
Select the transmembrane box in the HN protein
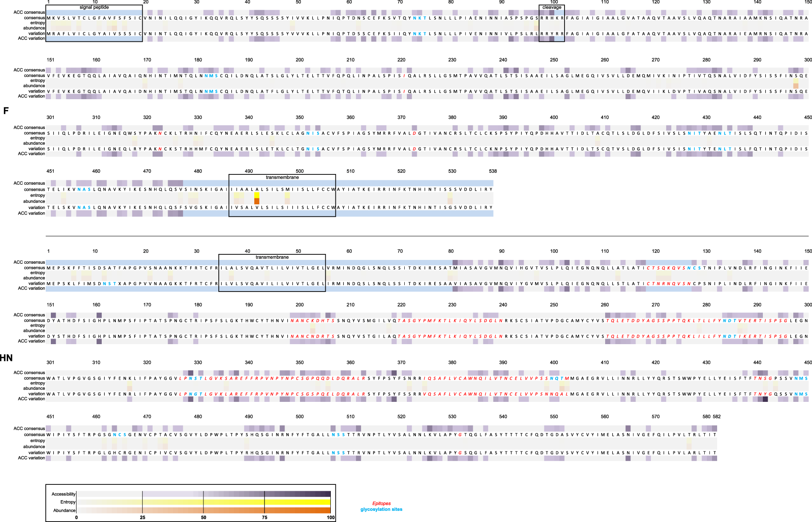[x=272, y=257]
